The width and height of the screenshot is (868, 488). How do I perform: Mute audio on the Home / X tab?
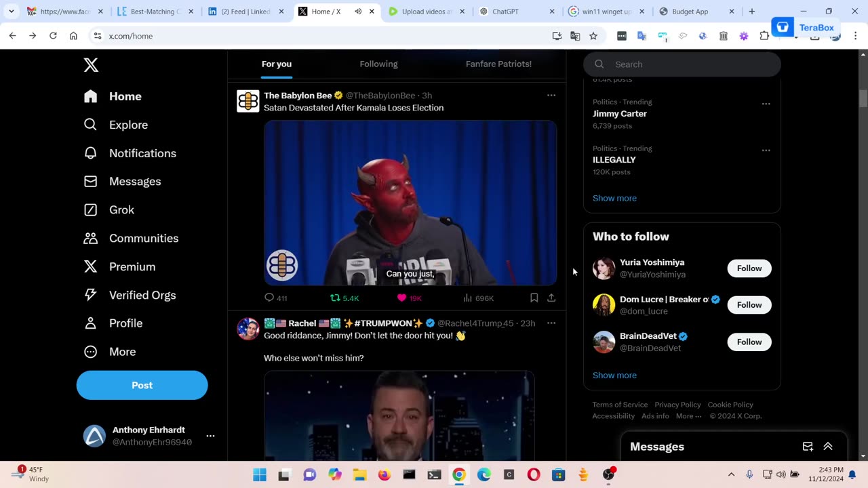358,12
